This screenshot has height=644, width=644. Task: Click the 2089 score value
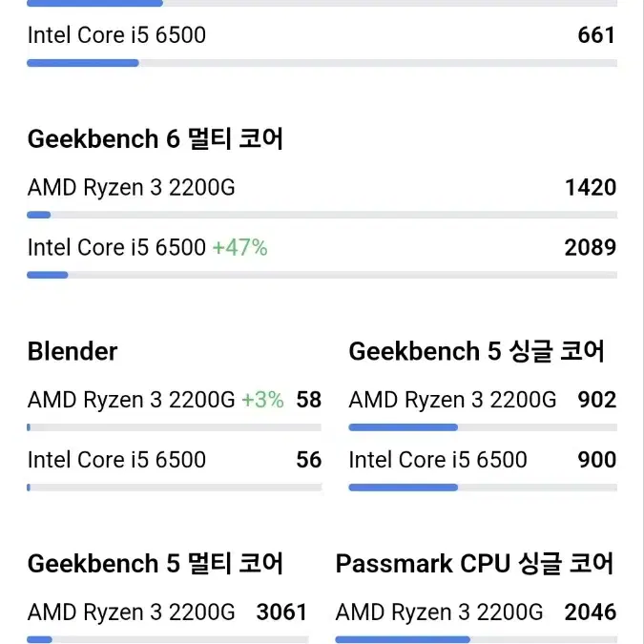point(591,247)
